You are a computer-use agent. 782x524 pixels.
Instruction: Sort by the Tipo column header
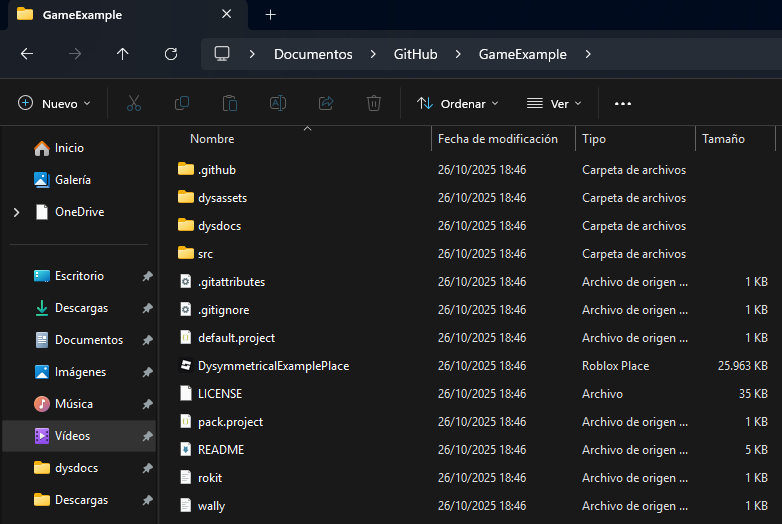(x=593, y=139)
